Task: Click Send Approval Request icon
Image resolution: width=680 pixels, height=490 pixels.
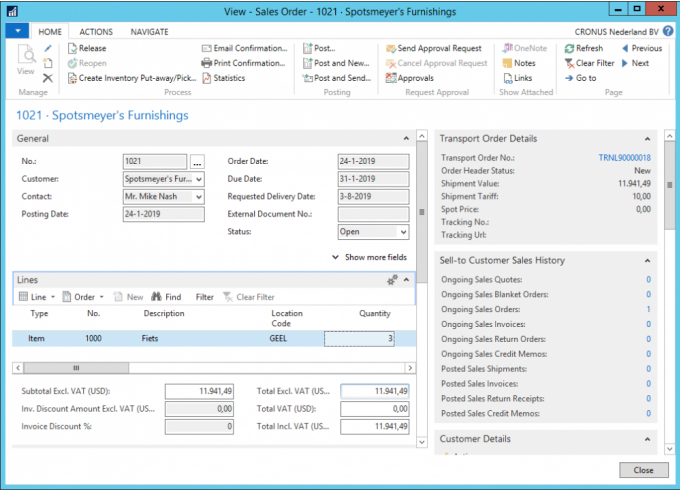Action: [390, 48]
